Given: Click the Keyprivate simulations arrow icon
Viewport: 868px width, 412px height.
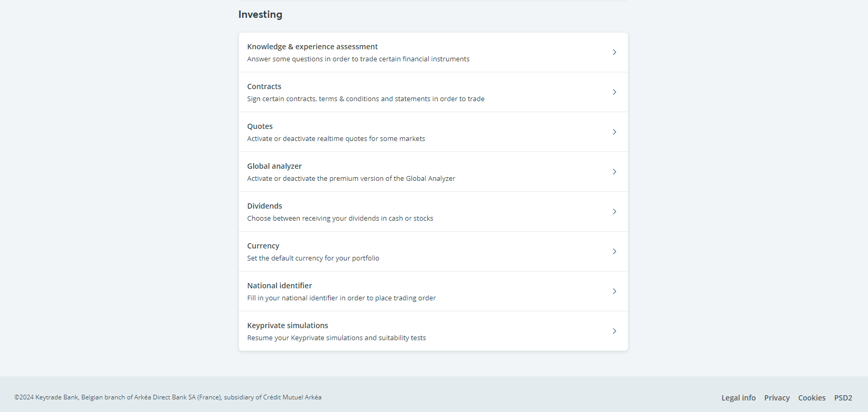Looking at the screenshot, I should click(614, 331).
